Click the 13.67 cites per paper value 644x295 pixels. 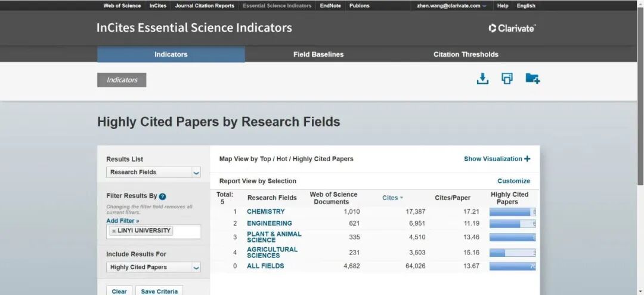coord(472,266)
